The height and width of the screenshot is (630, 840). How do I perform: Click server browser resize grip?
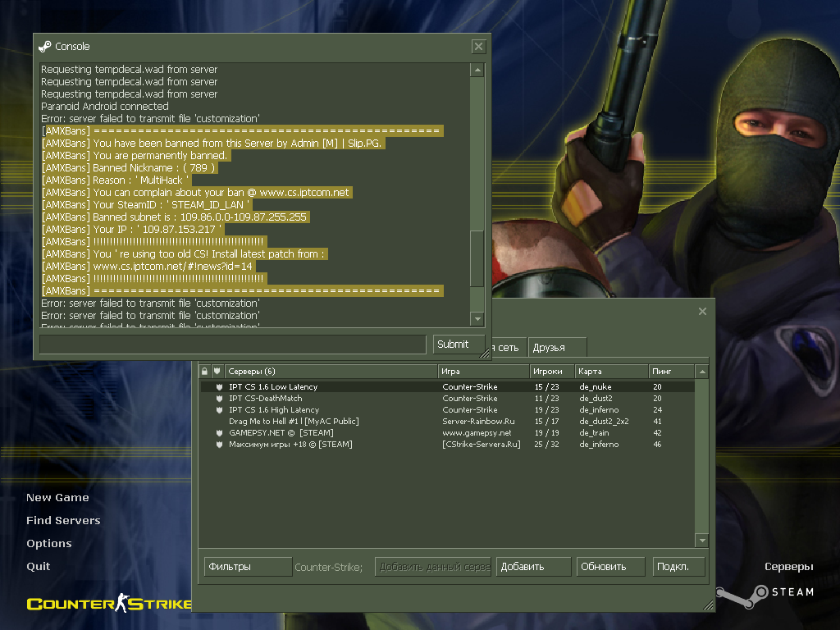(708, 605)
